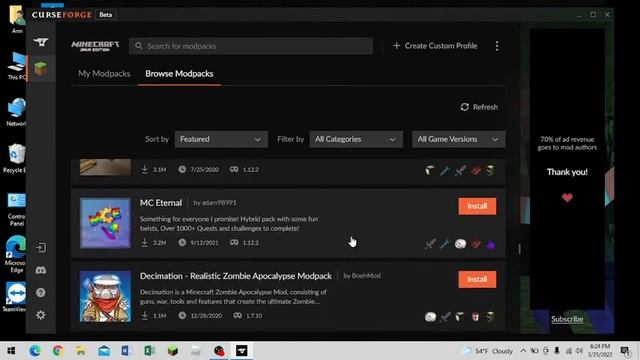This screenshot has width=640, height=360.
Task: Click the heart icon in ad panel
Action: [567, 198]
